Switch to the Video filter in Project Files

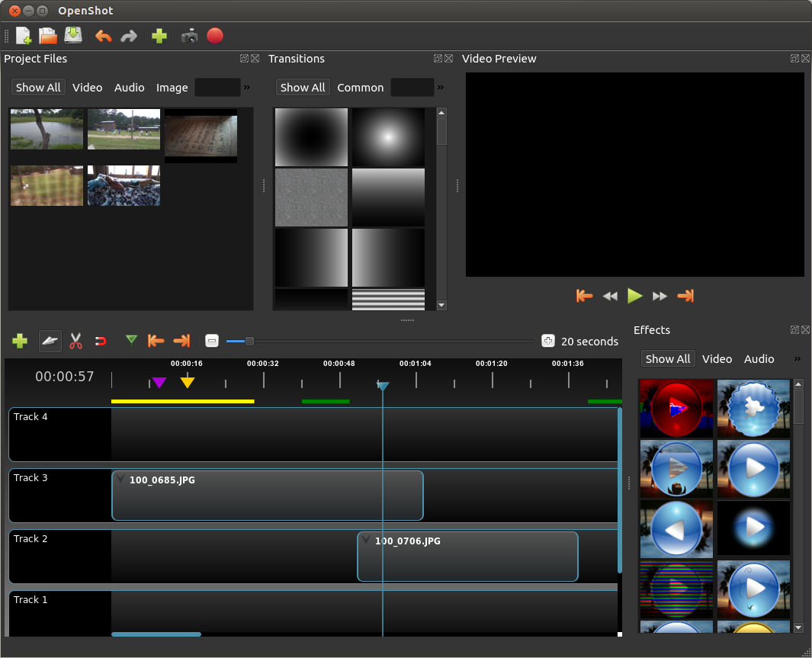pyautogui.click(x=87, y=88)
